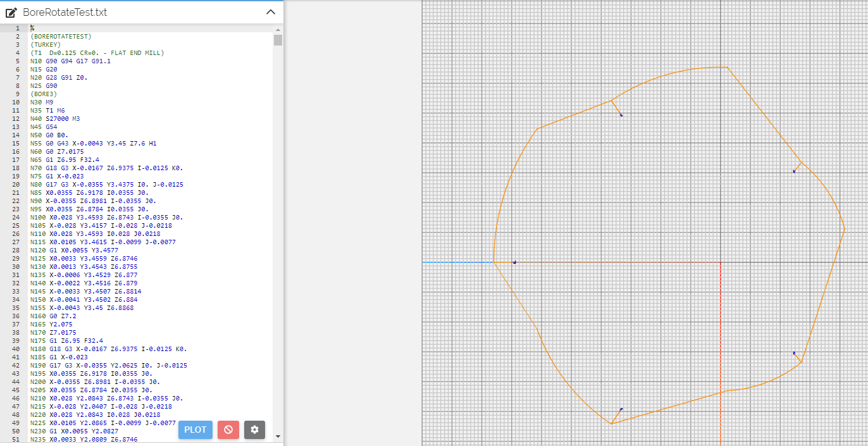Select the purple marker near the top of toolpath
Viewport: 868px width, 446px height.
click(x=621, y=115)
